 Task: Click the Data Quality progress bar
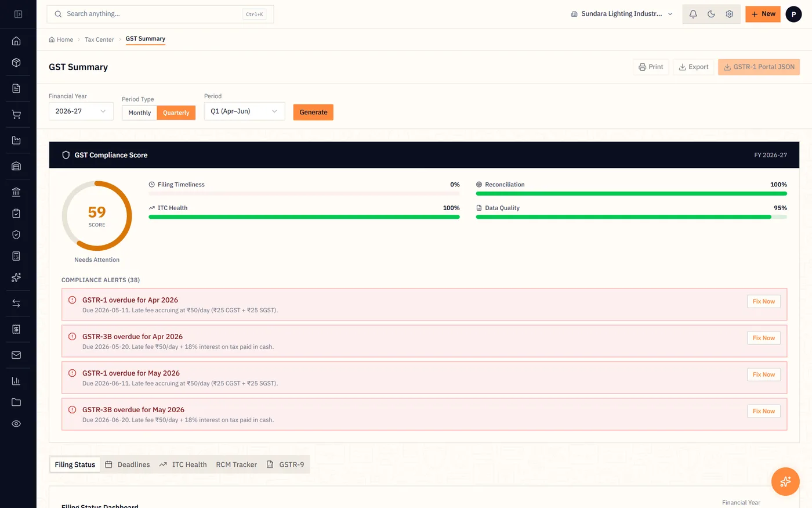[632, 217]
